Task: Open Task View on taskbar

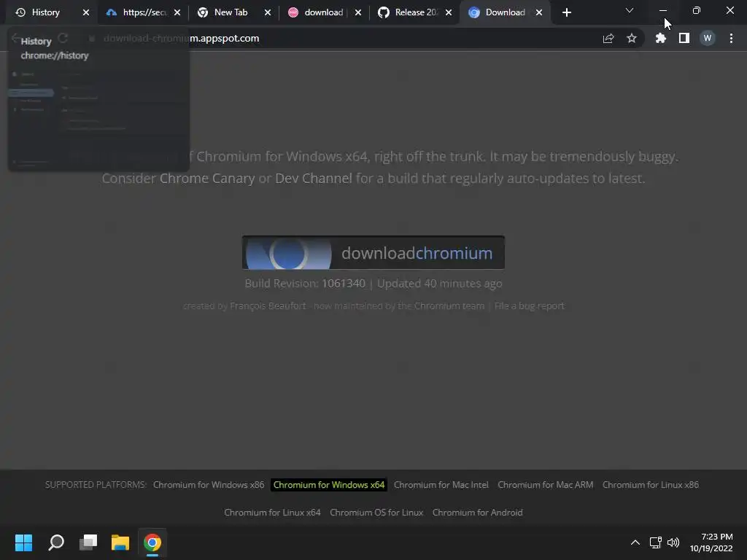Action: coord(88,542)
